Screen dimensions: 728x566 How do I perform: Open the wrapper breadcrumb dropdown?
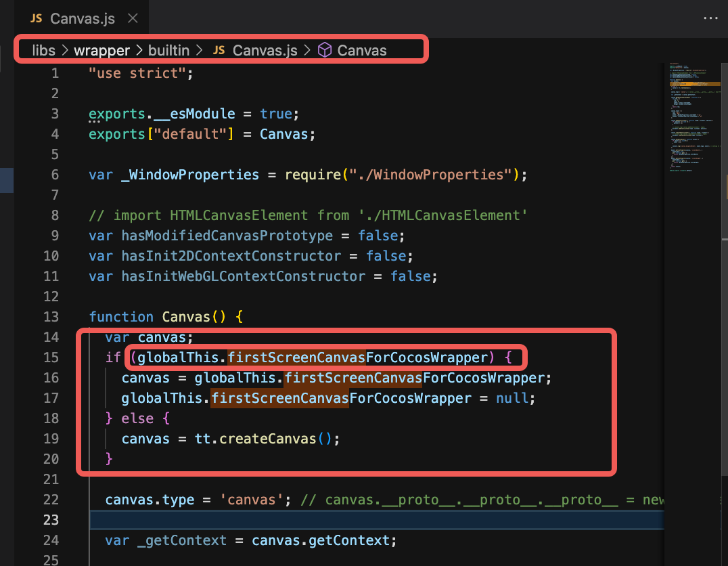(104, 50)
